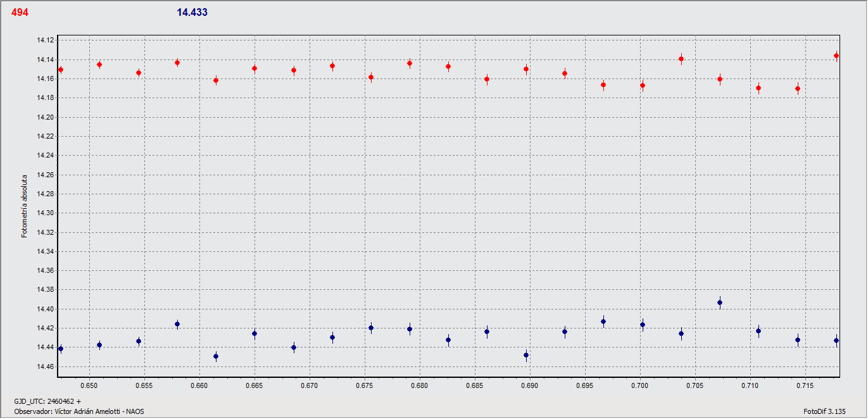This screenshot has width=868, height=419.
Task: Select the red point on the 0.665 gridline
Action: pyautogui.click(x=255, y=68)
